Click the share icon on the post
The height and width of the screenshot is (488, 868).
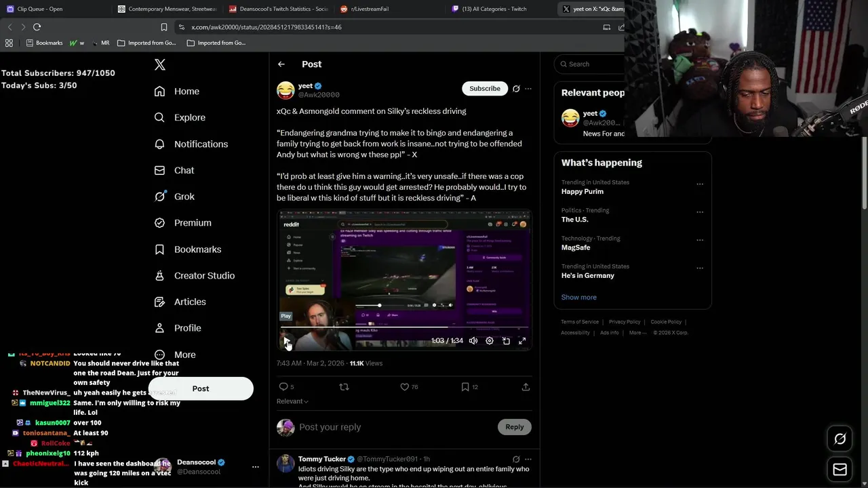tap(526, 387)
